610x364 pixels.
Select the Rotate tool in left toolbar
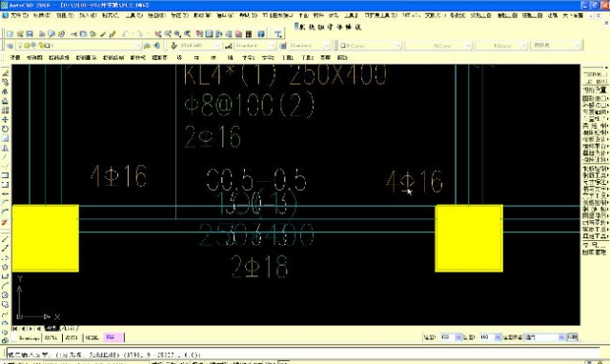pyautogui.click(x=5, y=129)
